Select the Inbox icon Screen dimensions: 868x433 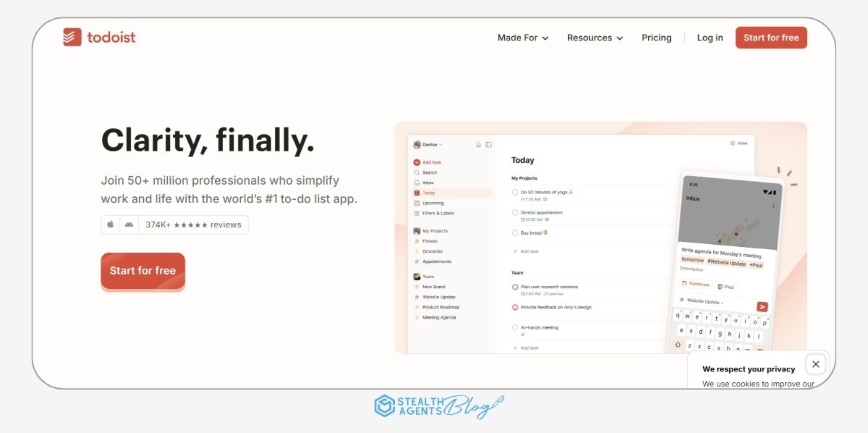tap(417, 182)
